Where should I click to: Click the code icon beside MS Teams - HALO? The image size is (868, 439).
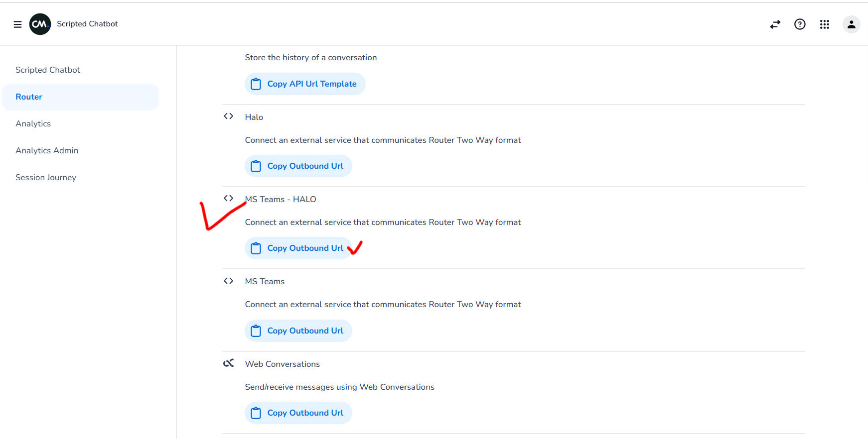[x=229, y=199]
